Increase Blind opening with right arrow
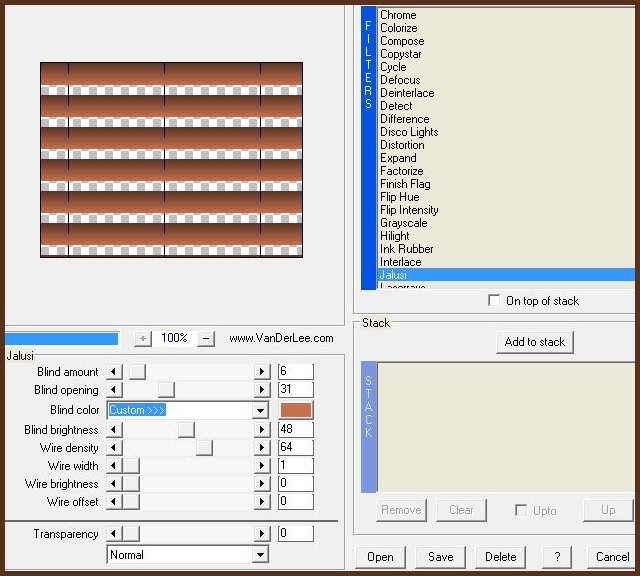640x576 pixels. point(262,389)
